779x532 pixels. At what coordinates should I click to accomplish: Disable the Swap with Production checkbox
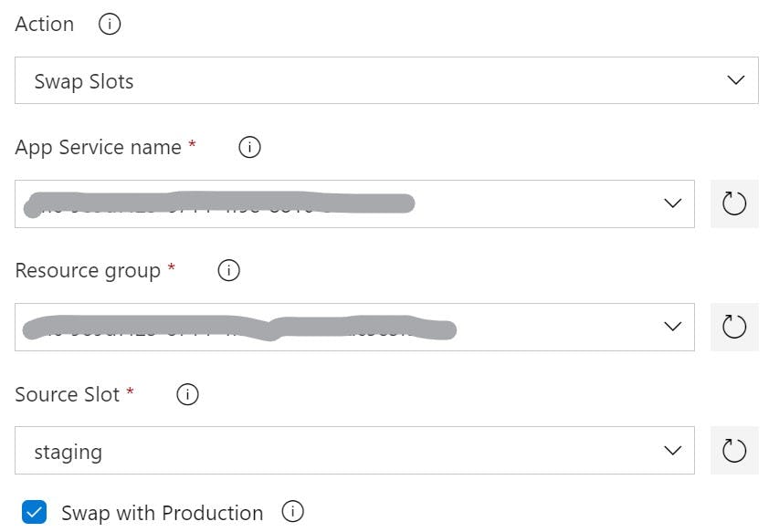[34, 513]
